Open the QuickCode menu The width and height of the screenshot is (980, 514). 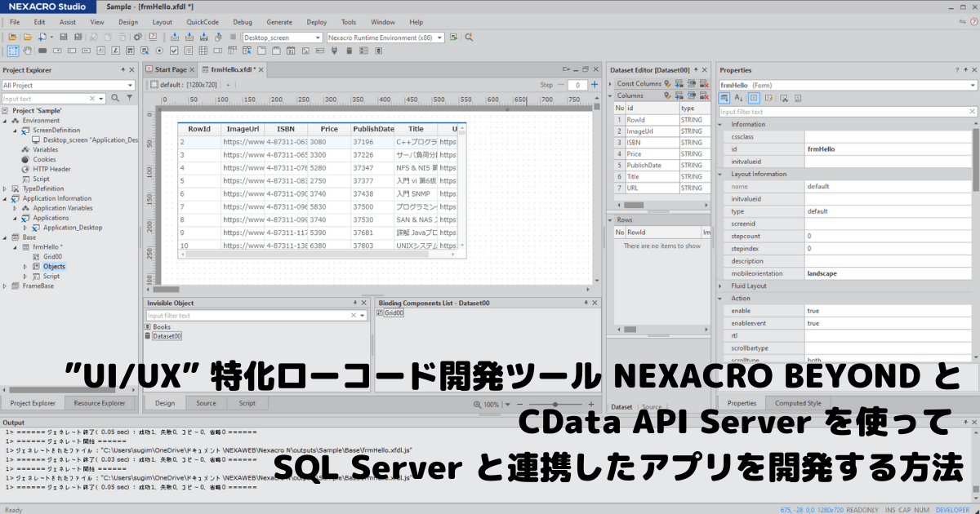pyautogui.click(x=202, y=22)
